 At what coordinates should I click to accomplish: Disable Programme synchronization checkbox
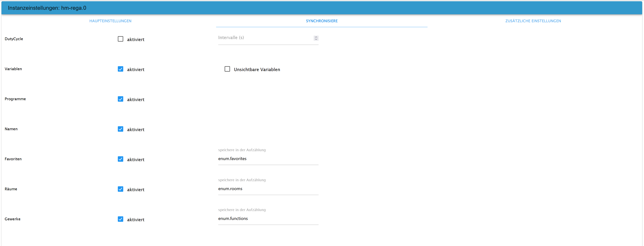[121, 99]
